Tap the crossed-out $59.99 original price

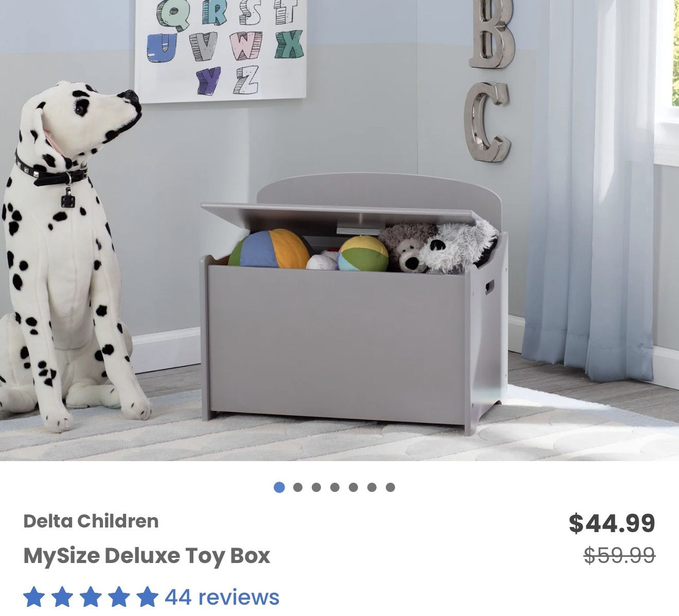click(619, 555)
